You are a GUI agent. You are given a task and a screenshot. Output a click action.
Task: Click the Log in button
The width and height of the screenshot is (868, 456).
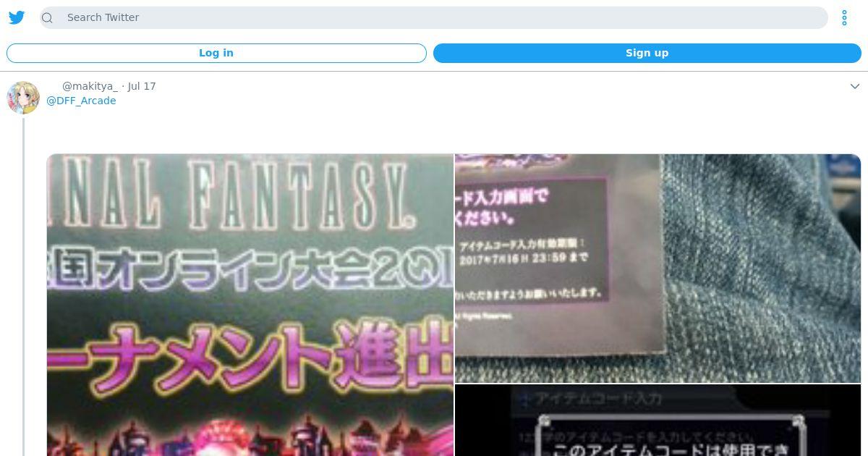pos(216,53)
